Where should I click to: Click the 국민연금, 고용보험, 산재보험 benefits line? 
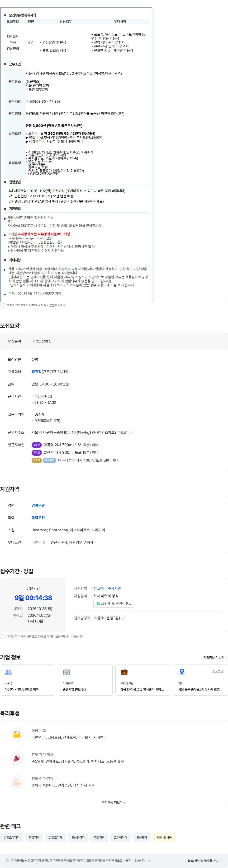[x=69, y=737]
